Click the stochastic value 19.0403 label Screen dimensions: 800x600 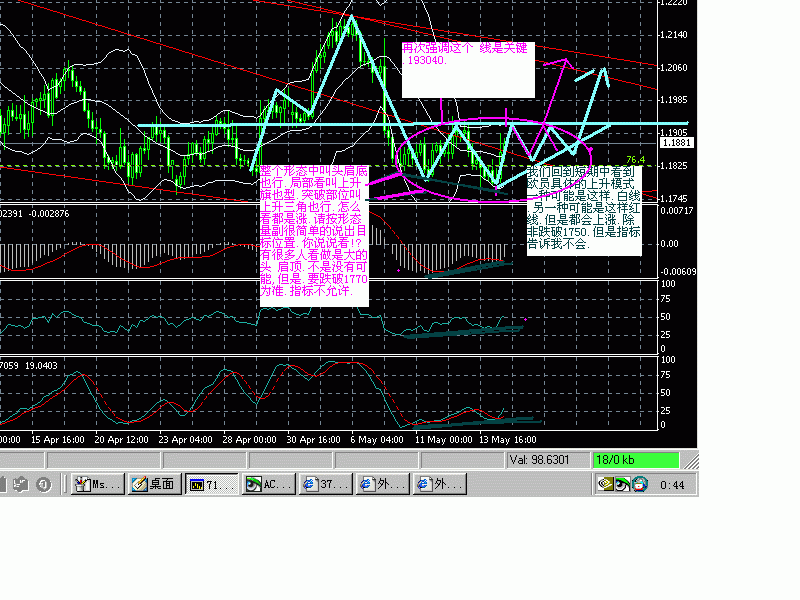[x=41, y=366]
